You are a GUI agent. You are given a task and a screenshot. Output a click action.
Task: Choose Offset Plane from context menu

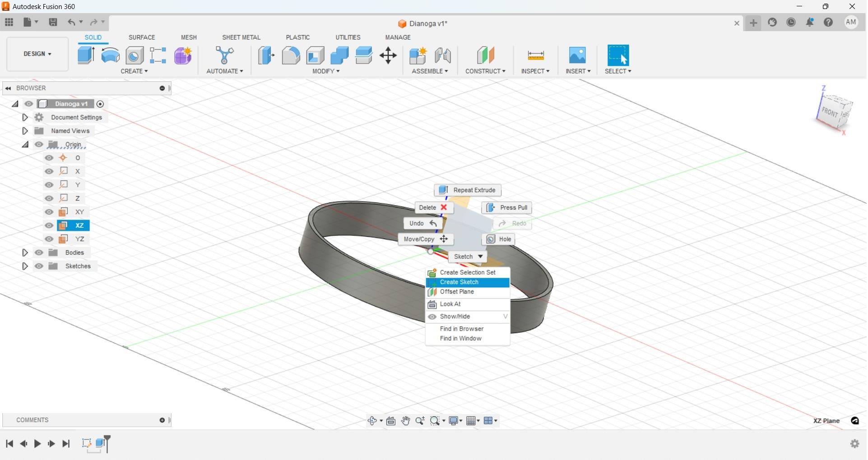tap(468, 292)
